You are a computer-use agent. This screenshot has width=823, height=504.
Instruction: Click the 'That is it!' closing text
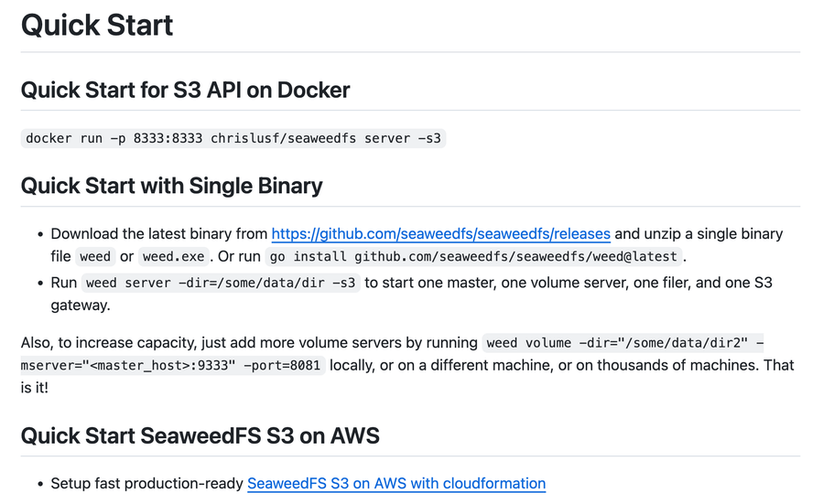pyautogui.click(x=35, y=388)
